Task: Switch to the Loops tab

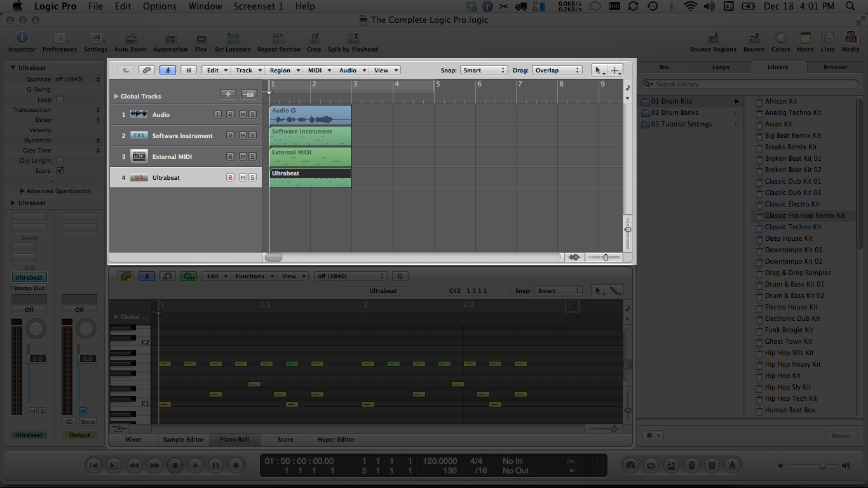Action: (x=721, y=67)
